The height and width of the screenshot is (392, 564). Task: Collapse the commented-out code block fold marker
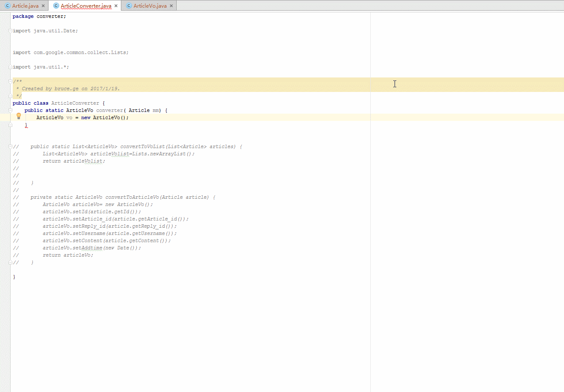(x=9, y=146)
